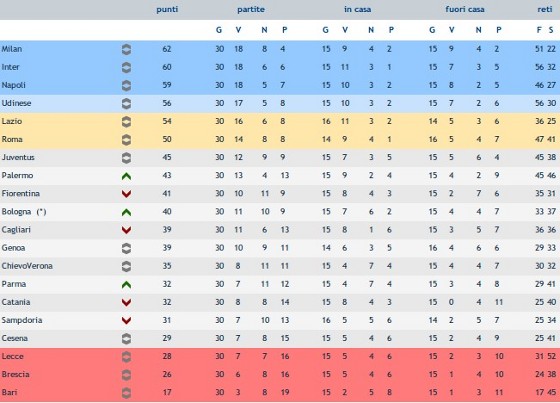Select the punti column header
Viewport: 560px width, 403px height.
(167, 10)
